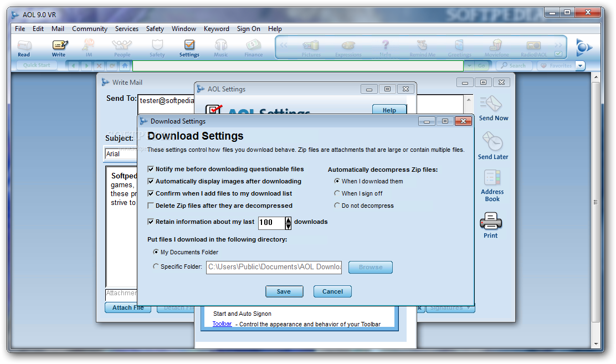Expand the address bar dropdown arrow
Image resolution: width=616 pixels, height=364 pixels.
click(469, 65)
